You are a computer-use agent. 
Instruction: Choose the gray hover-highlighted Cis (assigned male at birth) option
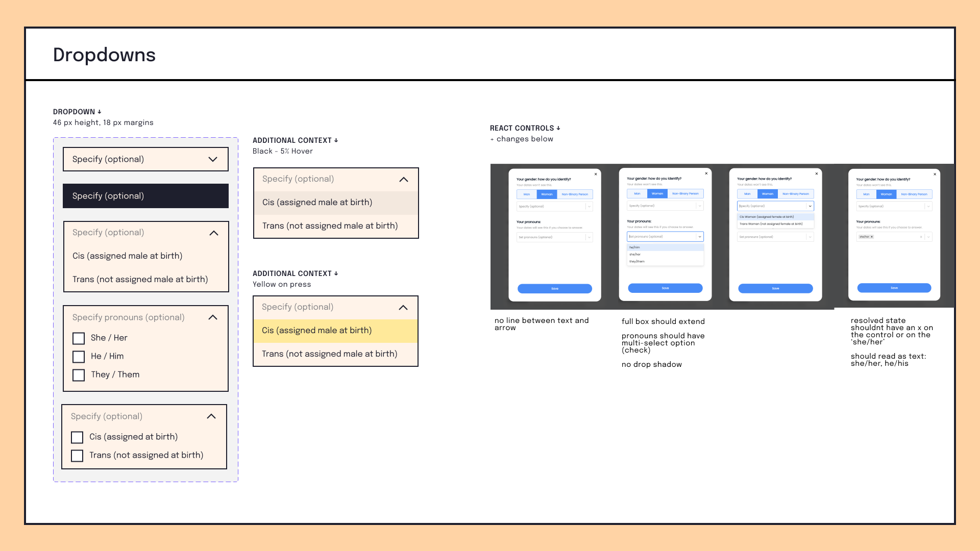(336, 203)
